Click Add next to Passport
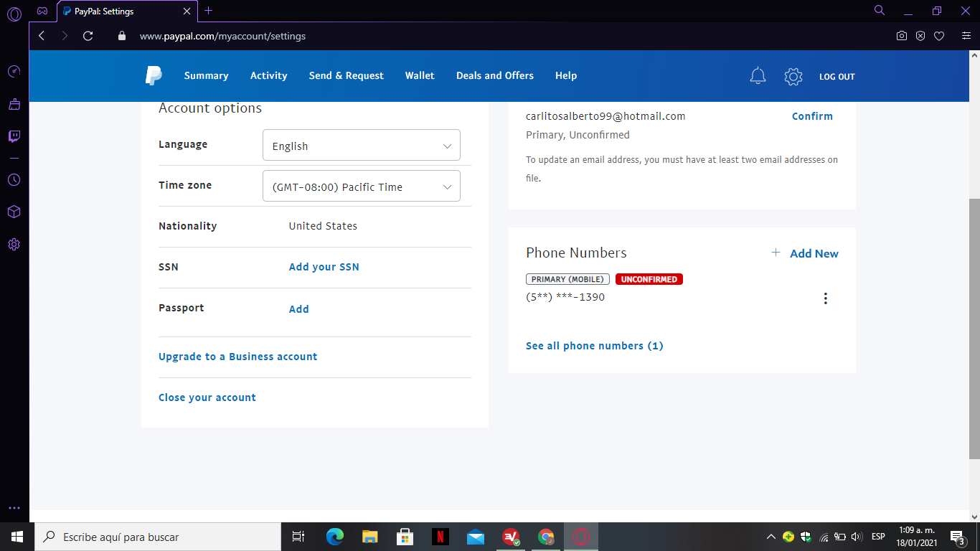 [299, 309]
